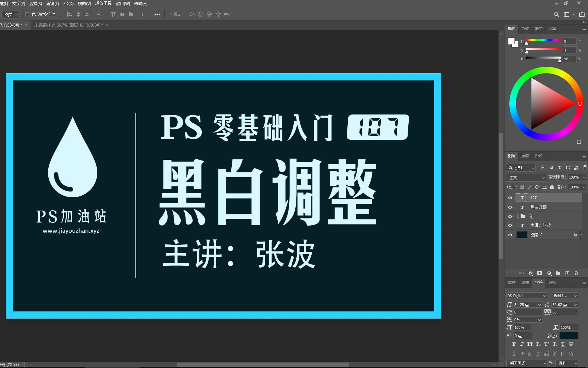Viewport: 588px width, 368px height.
Task: Hide the 图层 0 layer
Action: pos(510,235)
